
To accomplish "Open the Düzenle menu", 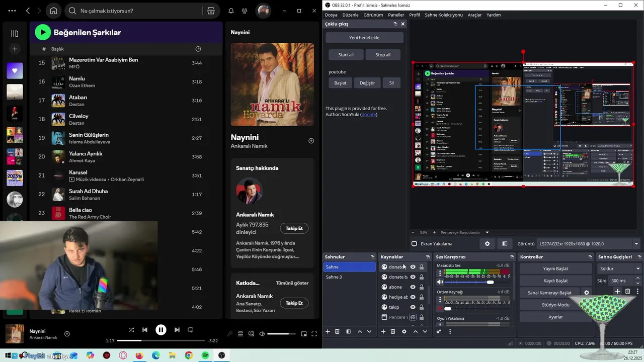I will [350, 15].
